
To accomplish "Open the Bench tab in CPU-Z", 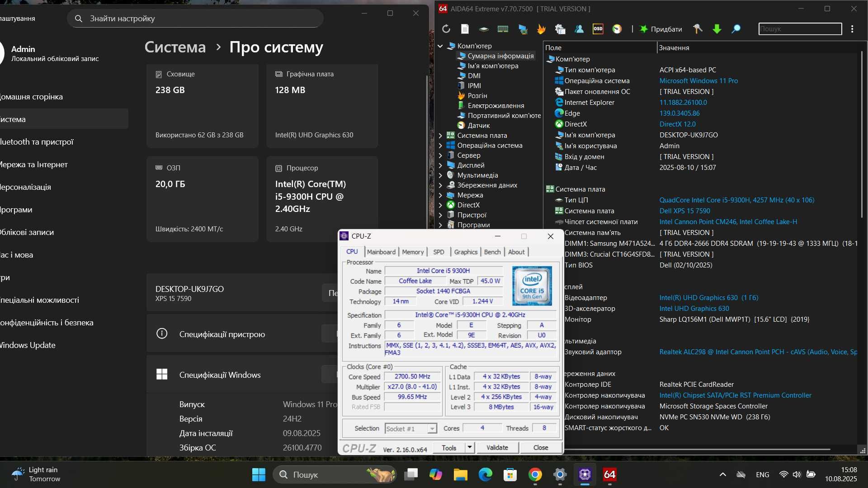I will coord(492,252).
